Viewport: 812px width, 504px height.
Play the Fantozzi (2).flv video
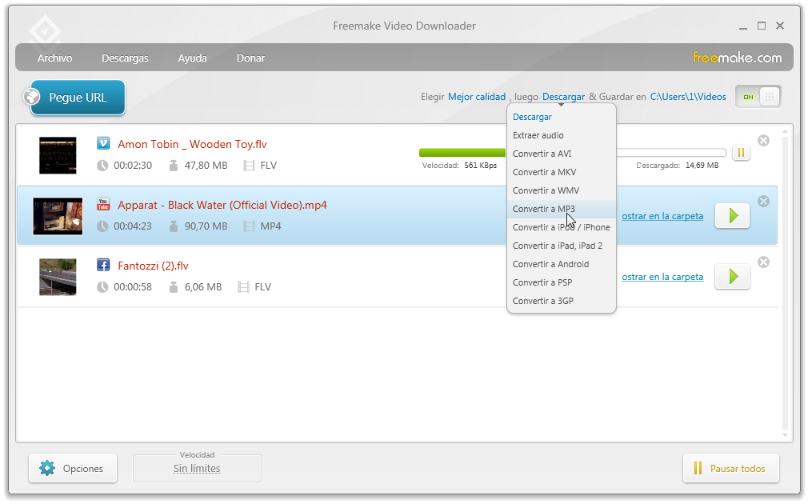732,276
